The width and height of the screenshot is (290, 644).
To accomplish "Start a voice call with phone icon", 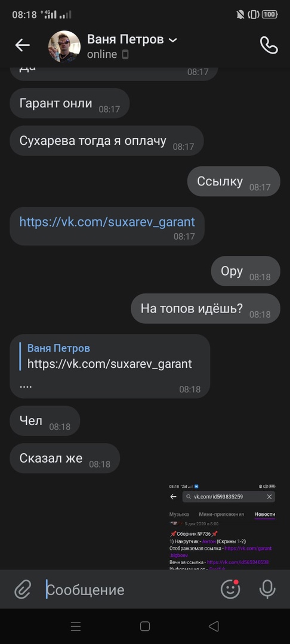I will point(269,45).
